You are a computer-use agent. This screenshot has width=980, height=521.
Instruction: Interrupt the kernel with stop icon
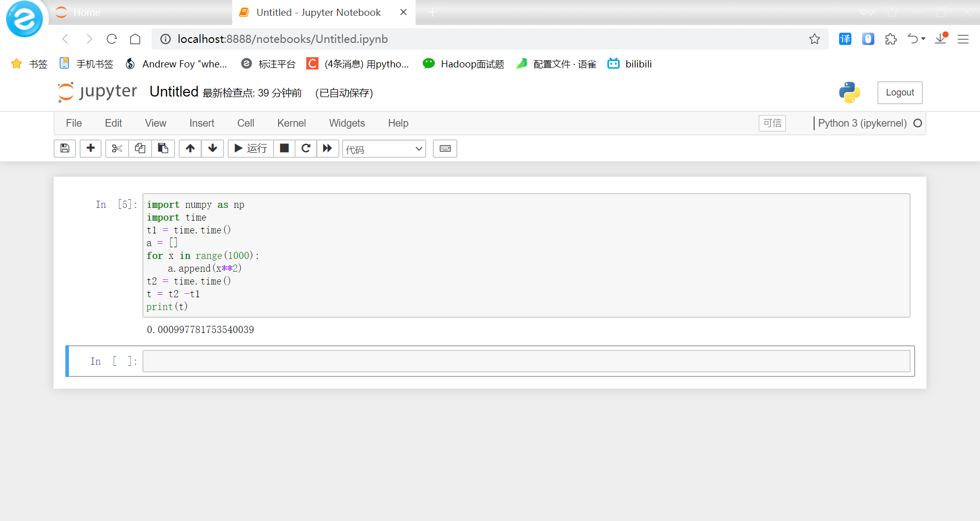tap(284, 149)
